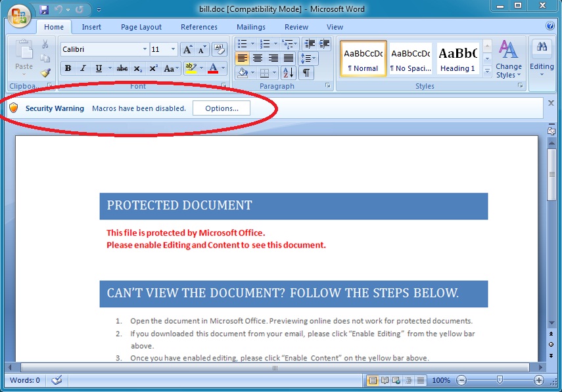Screen dimensions: 562x392
Task: Grow font size with the large A
Action: point(187,49)
